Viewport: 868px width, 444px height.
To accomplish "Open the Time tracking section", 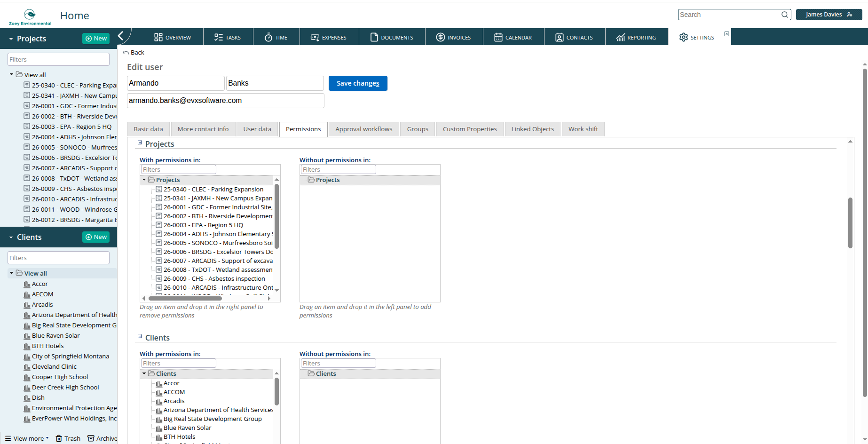I will point(276,37).
